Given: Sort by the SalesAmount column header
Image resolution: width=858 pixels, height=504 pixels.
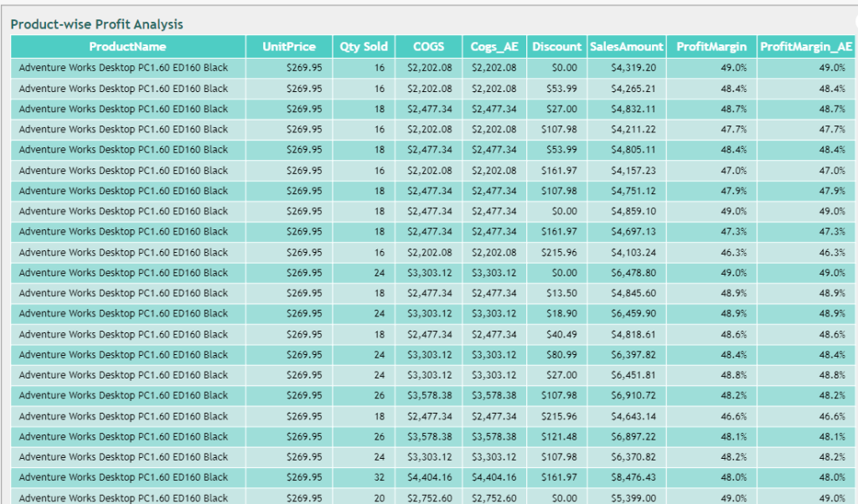Looking at the screenshot, I should click(626, 47).
